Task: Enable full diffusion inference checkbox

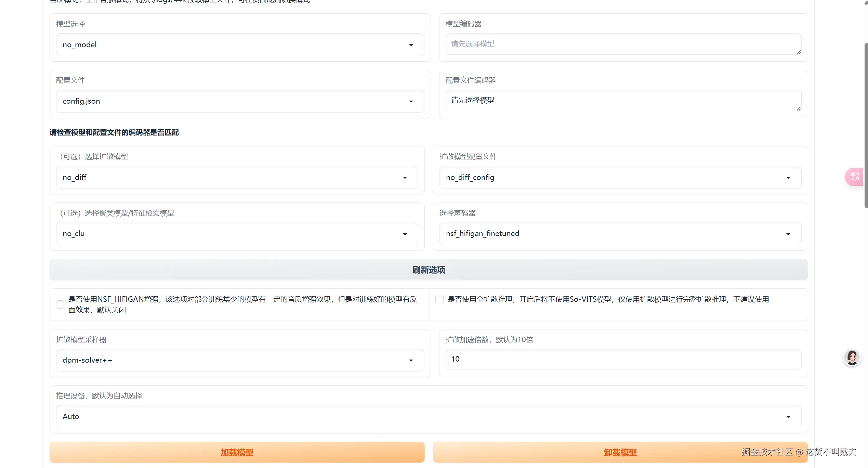Action: [439, 299]
